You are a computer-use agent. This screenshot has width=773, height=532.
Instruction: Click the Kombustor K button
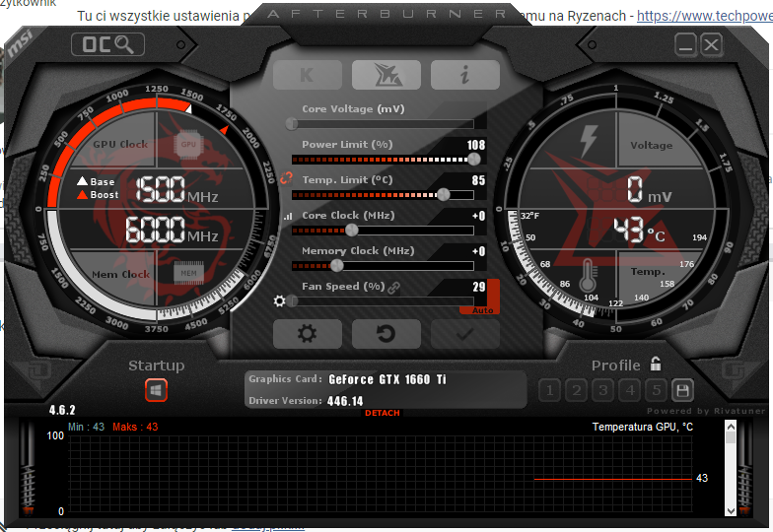click(307, 75)
